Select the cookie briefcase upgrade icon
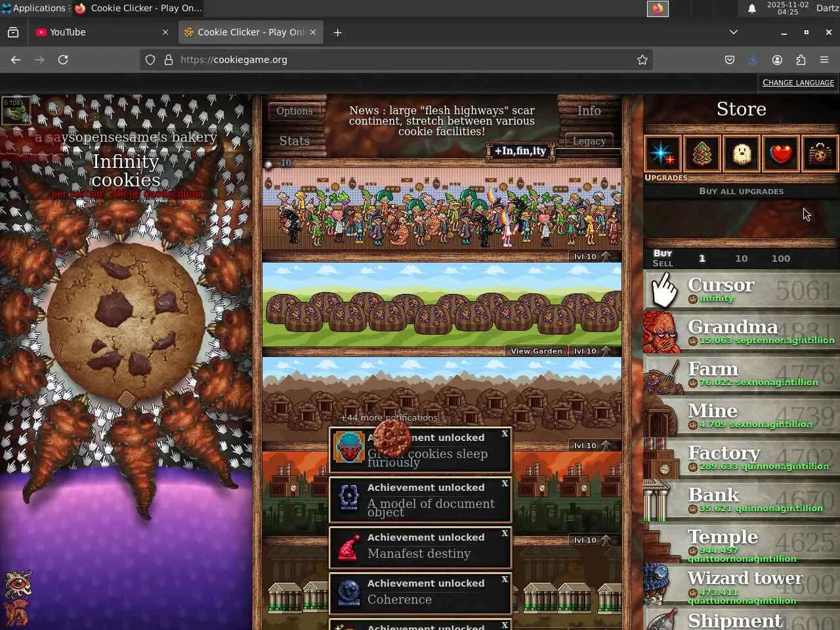 pyautogui.click(x=820, y=154)
